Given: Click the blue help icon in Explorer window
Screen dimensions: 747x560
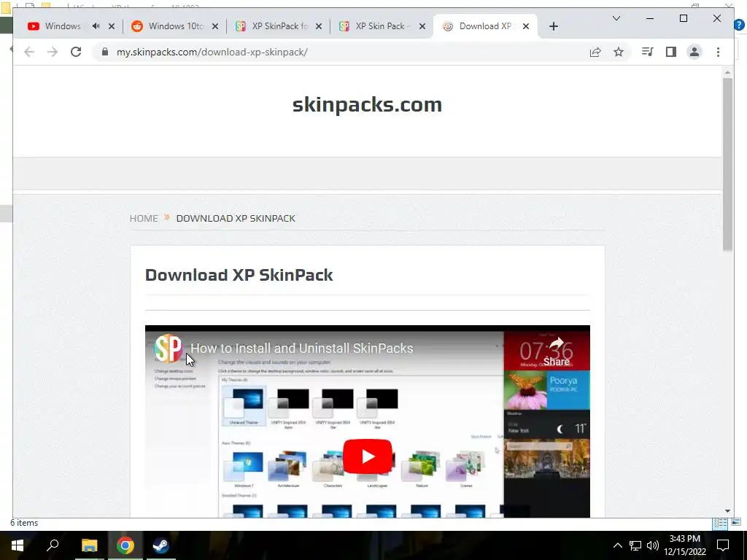Looking at the screenshot, I should pos(739,26).
